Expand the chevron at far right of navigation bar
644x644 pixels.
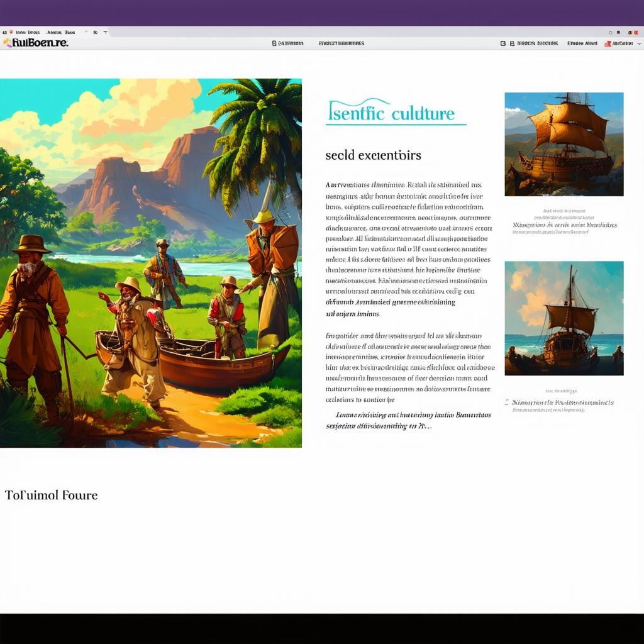point(639,43)
